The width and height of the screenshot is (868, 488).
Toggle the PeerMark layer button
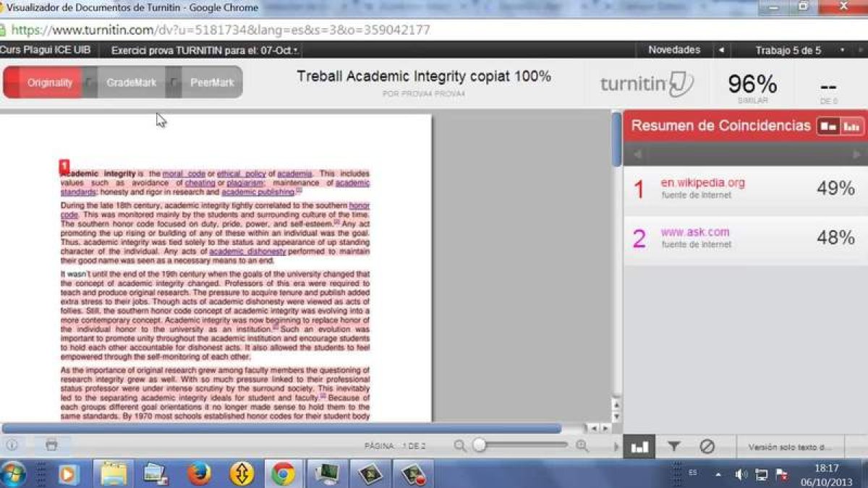[x=212, y=82]
